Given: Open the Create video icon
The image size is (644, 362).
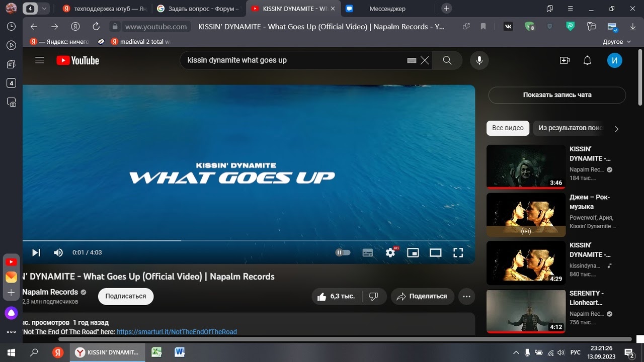Looking at the screenshot, I should (565, 60).
